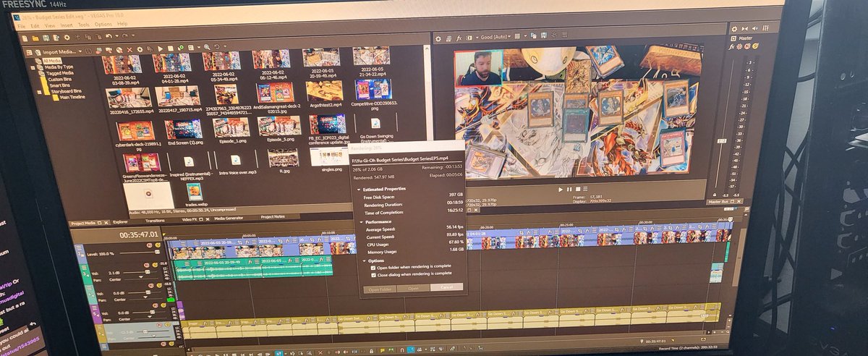Start media preview with Project Media play icon

[x=160, y=49]
